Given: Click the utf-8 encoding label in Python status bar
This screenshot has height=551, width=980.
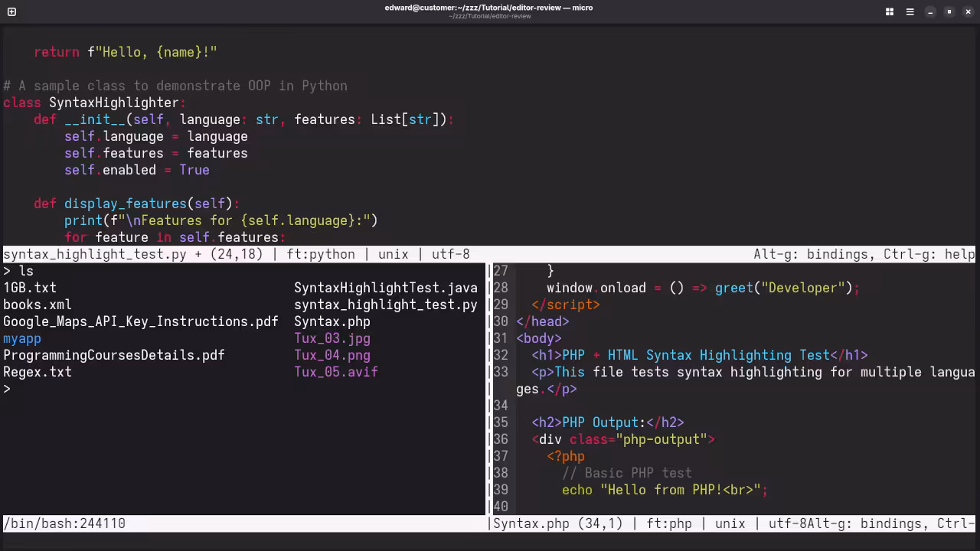Looking at the screenshot, I should pyautogui.click(x=450, y=254).
